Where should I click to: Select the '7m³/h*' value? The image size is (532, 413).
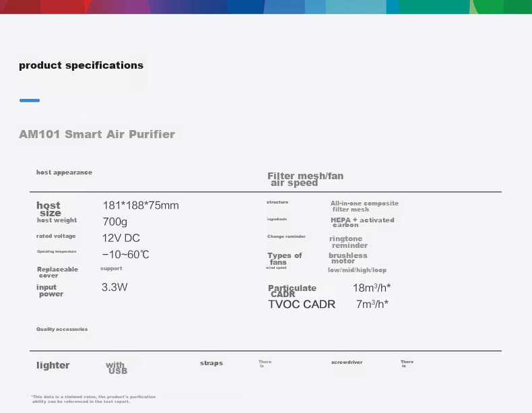tap(372, 304)
